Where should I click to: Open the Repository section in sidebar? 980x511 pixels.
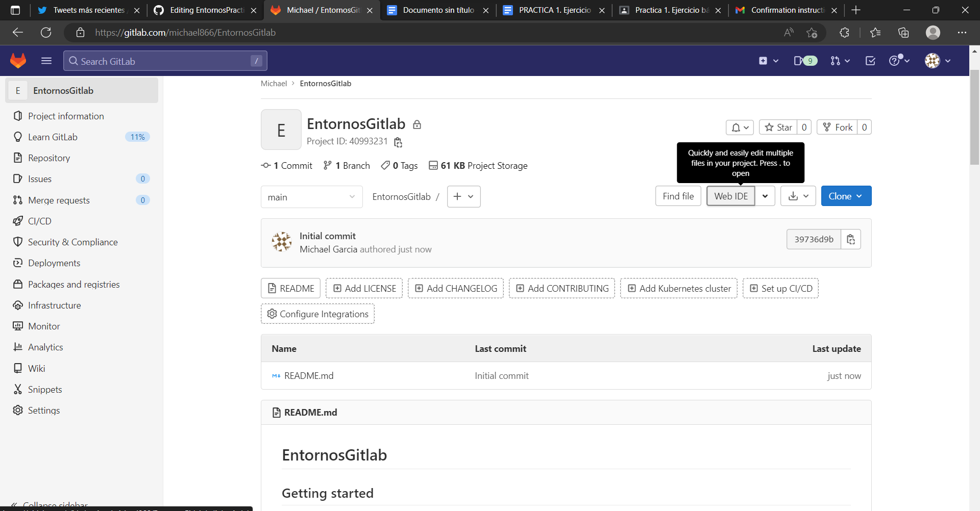pos(49,158)
